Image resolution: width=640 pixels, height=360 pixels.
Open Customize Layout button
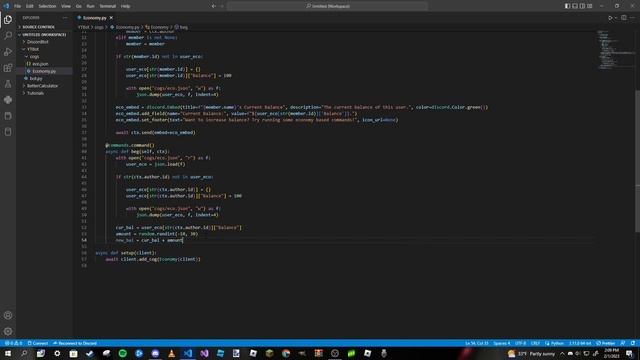(589, 6)
